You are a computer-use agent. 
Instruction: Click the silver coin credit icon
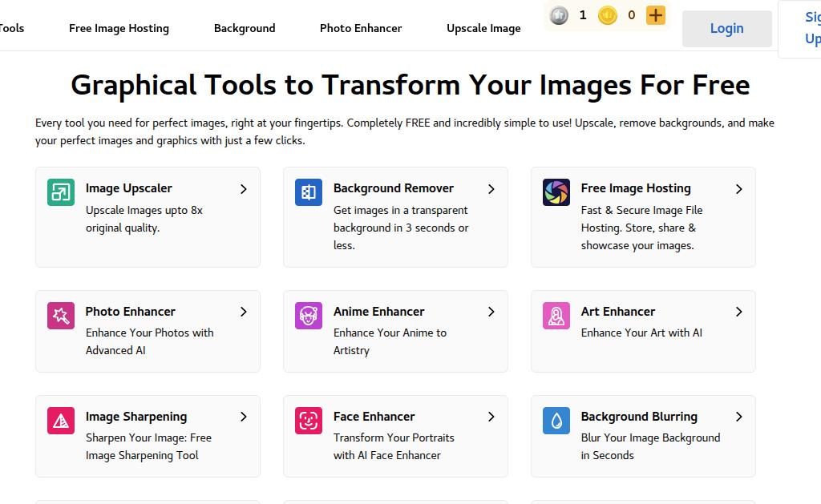[559, 15]
